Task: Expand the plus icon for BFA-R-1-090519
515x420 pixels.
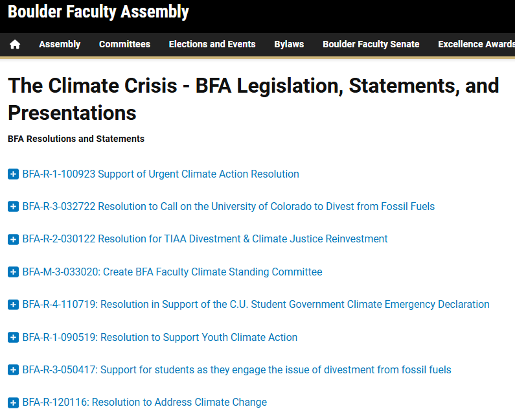Action: pos(13,337)
